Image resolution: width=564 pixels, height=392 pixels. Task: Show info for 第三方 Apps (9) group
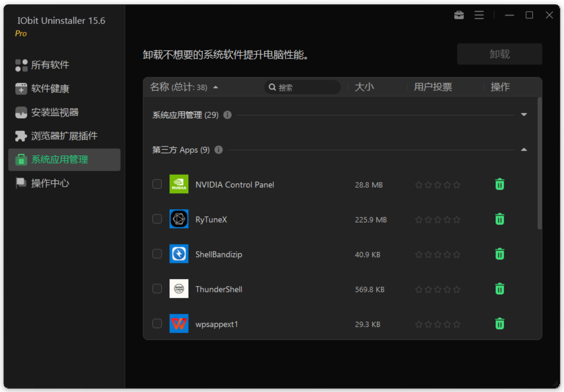(219, 150)
